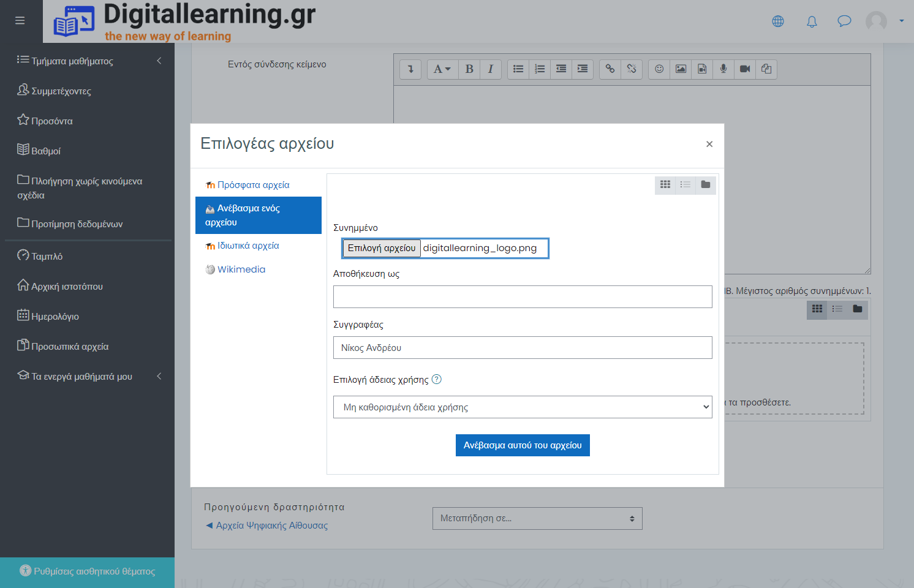
Task: Expand 'Τα ενεργά μαθήματά μου' section
Action: (x=89, y=376)
